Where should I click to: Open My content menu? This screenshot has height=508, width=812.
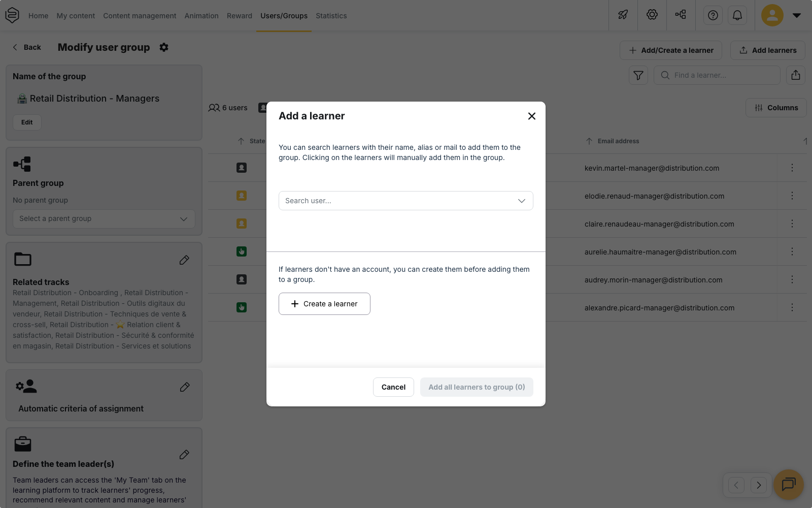pos(76,16)
